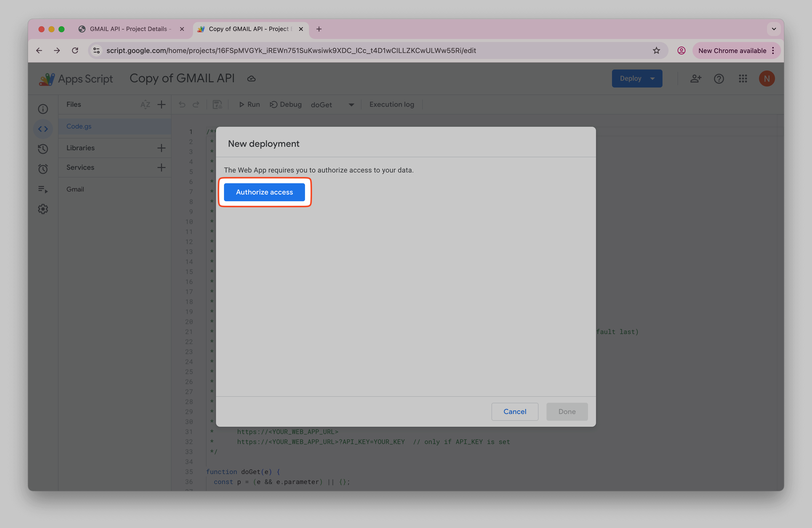Open Project Settings gear icon
Viewport: 812px width, 528px height.
pos(43,209)
